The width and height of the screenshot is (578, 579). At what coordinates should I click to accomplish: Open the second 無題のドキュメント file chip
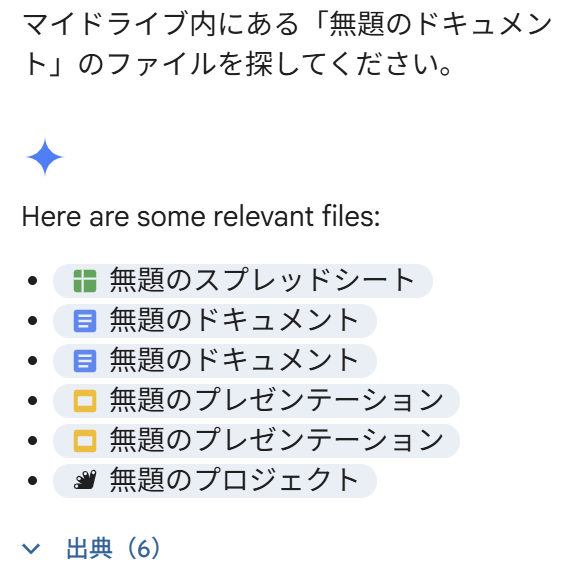click(x=215, y=361)
